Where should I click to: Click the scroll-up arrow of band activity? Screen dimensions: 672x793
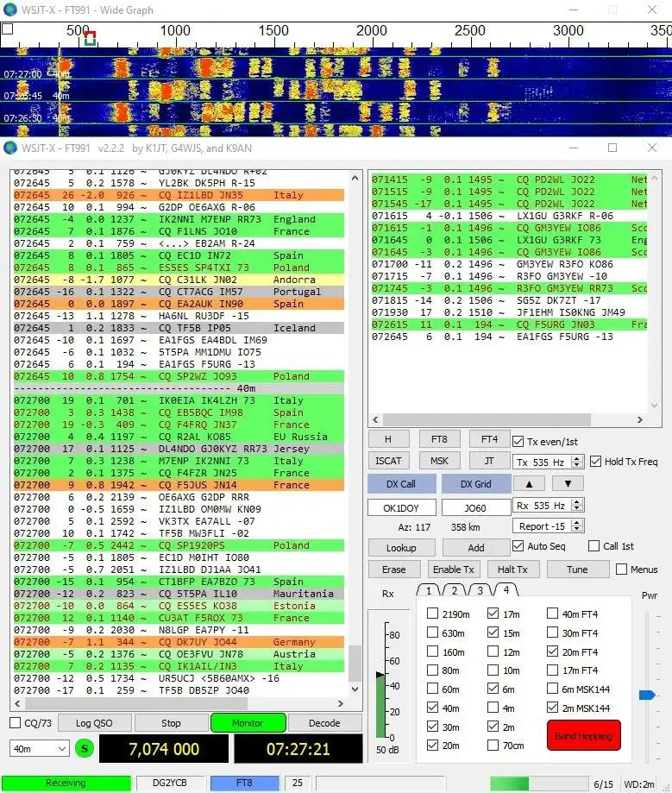(355, 178)
